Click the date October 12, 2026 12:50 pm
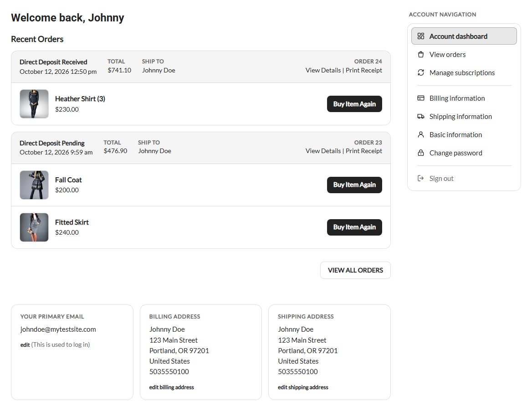The width and height of the screenshot is (532, 411). (58, 72)
